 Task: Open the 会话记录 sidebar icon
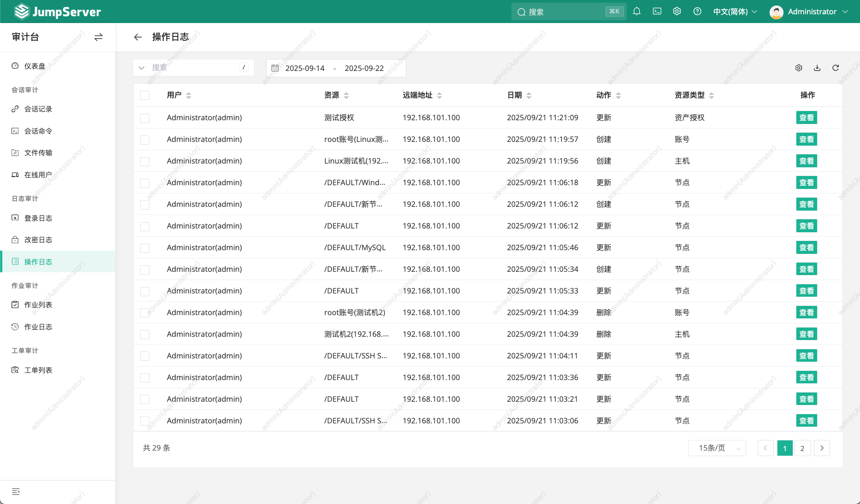coord(15,109)
